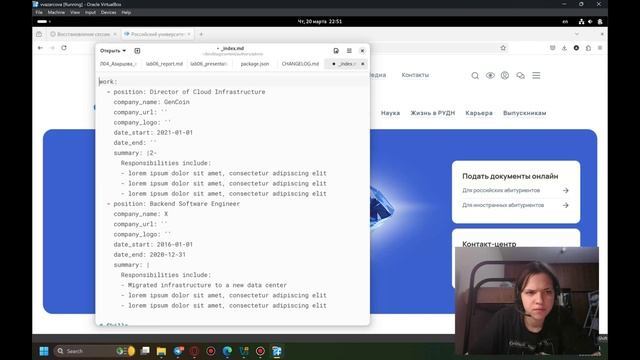640x360 pixels.
Task: Click the GNOME network status icon
Action: point(581,22)
